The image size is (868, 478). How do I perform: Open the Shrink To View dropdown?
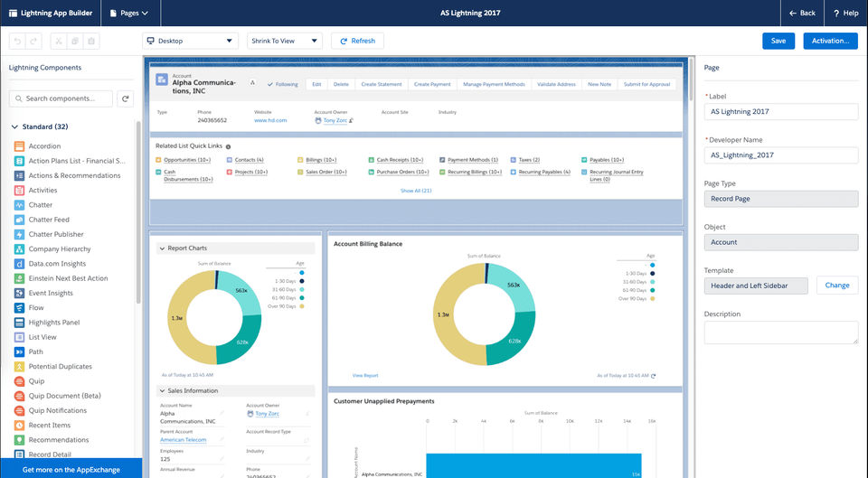tap(285, 41)
